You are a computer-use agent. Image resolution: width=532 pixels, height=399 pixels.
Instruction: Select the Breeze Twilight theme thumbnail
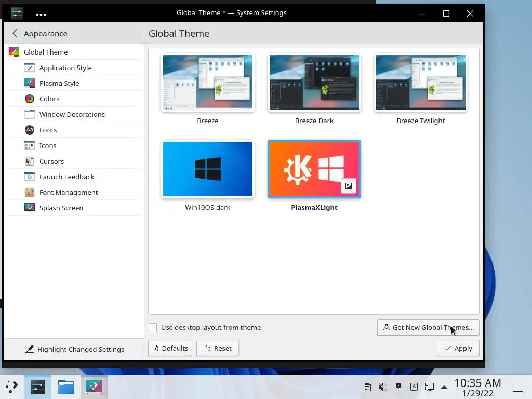[421, 83]
